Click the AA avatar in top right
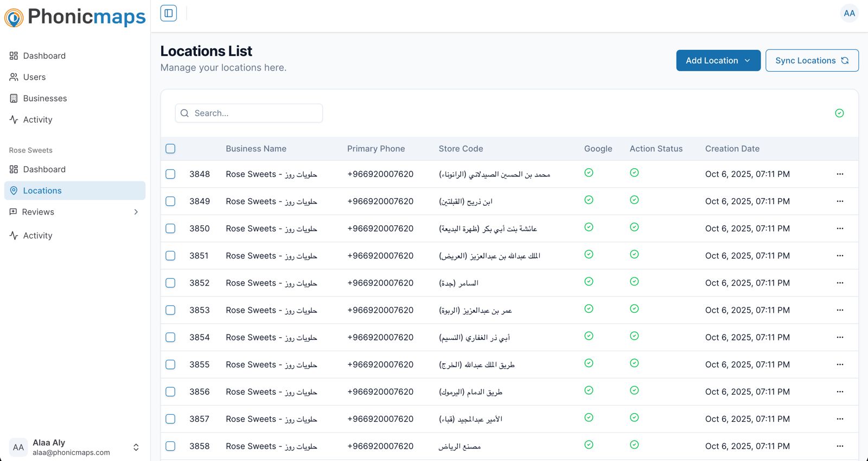The height and width of the screenshot is (461, 868). [849, 13]
